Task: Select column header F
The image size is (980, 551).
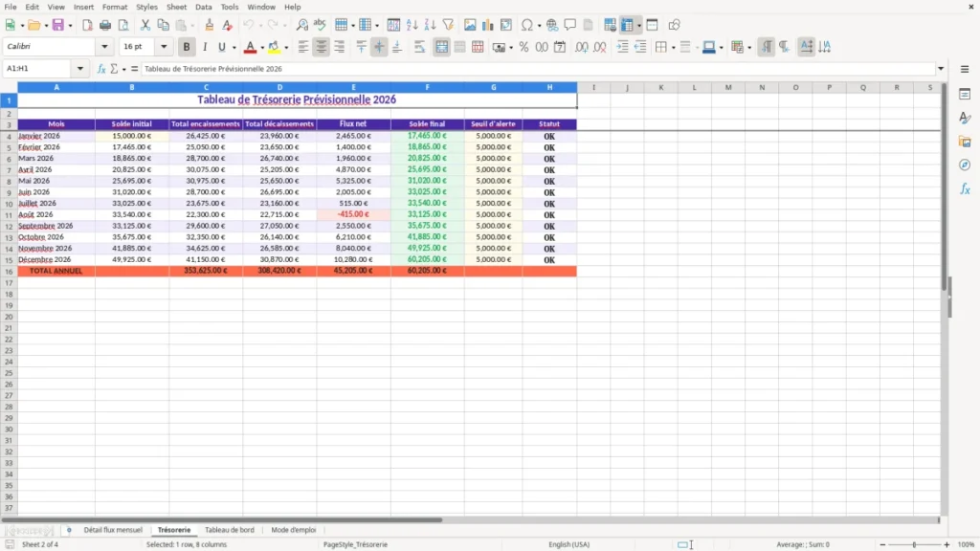Action: pyautogui.click(x=428, y=87)
